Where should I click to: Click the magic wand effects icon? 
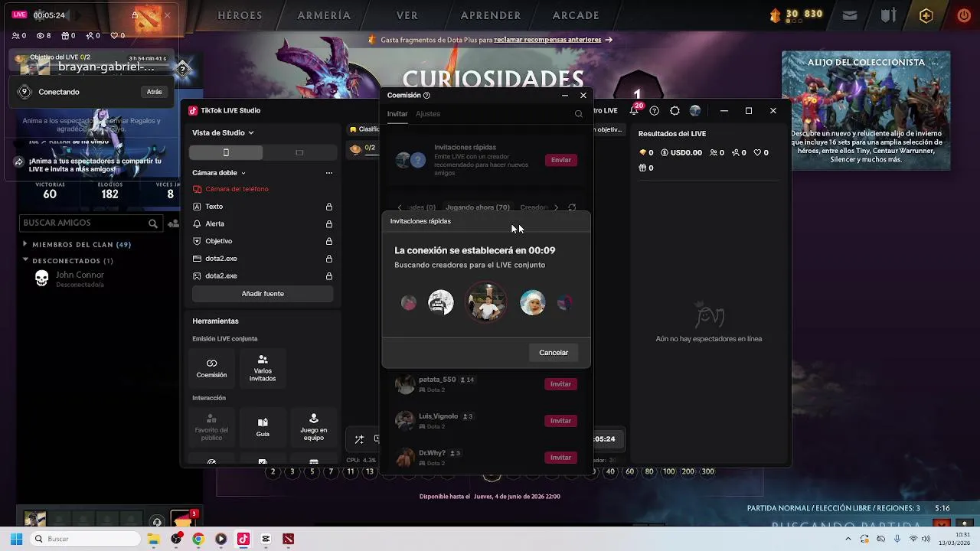click(359, 439)
